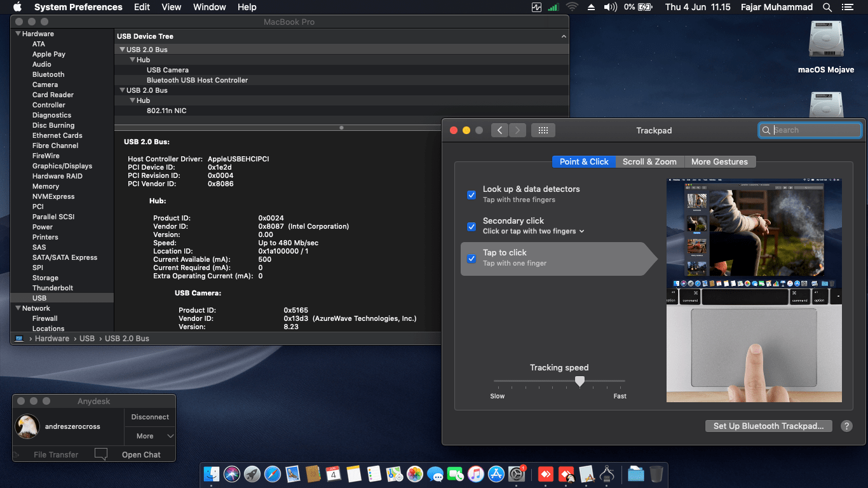
Task: Open Mail stamp icon in Dock
Action: point(293,474)
